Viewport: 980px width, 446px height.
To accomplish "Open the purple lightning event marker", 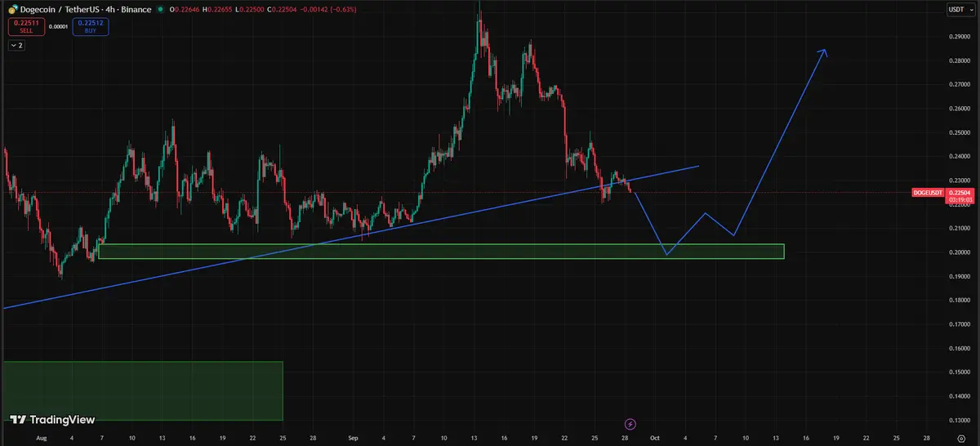I will click(x=630, y=424).
